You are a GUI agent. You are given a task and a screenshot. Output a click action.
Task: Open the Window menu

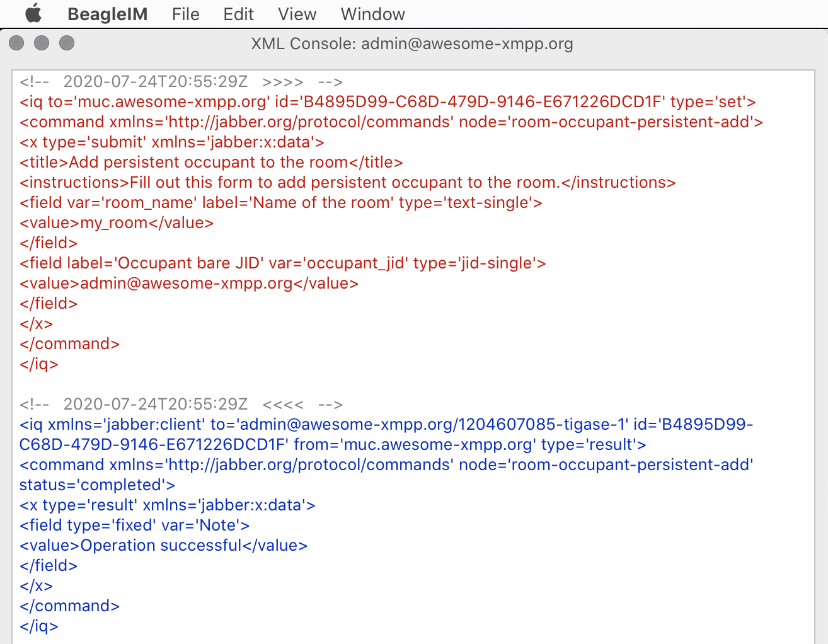[372, 14]
